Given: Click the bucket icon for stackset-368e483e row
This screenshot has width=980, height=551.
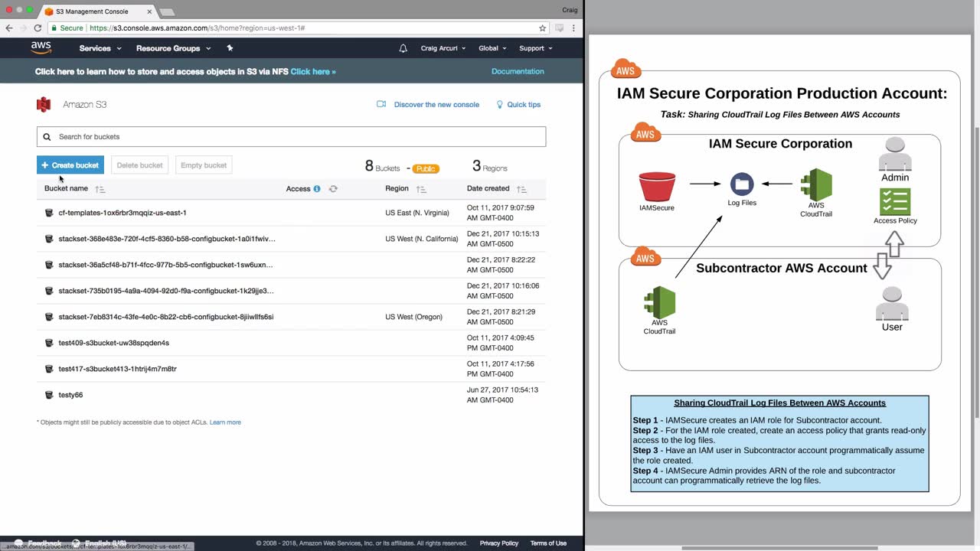Looking at the screenshot, I should 49,239.
